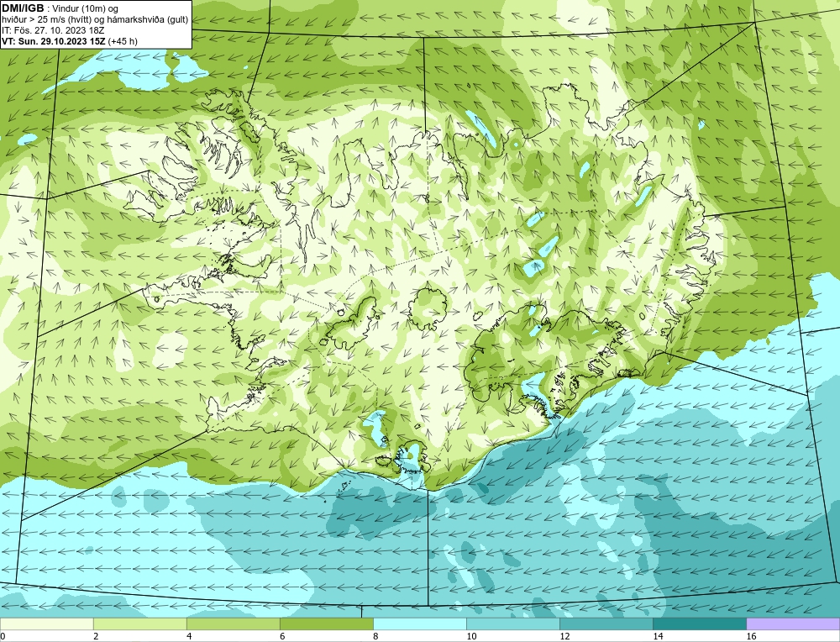
Task: Click the '(+45 h)' forecast offset text
Action: click(x=123, y=41)
